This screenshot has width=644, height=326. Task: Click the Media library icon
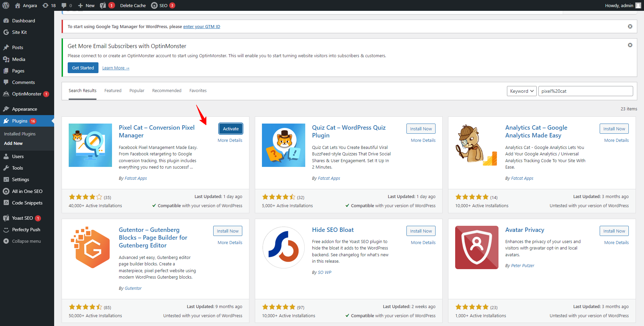click(6, 59)
